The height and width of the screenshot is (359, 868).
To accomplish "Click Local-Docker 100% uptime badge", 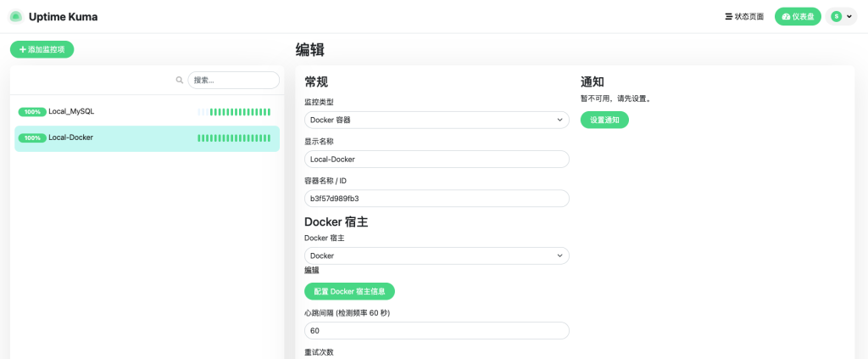I will (x=32, y=138).
